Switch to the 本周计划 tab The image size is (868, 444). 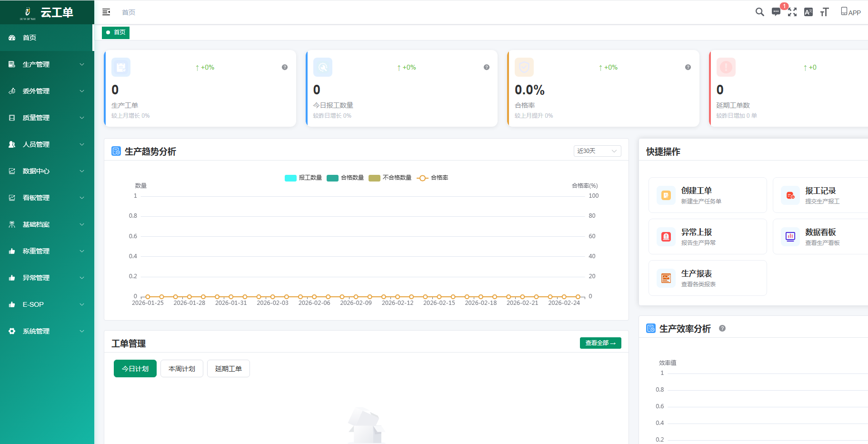182,369
